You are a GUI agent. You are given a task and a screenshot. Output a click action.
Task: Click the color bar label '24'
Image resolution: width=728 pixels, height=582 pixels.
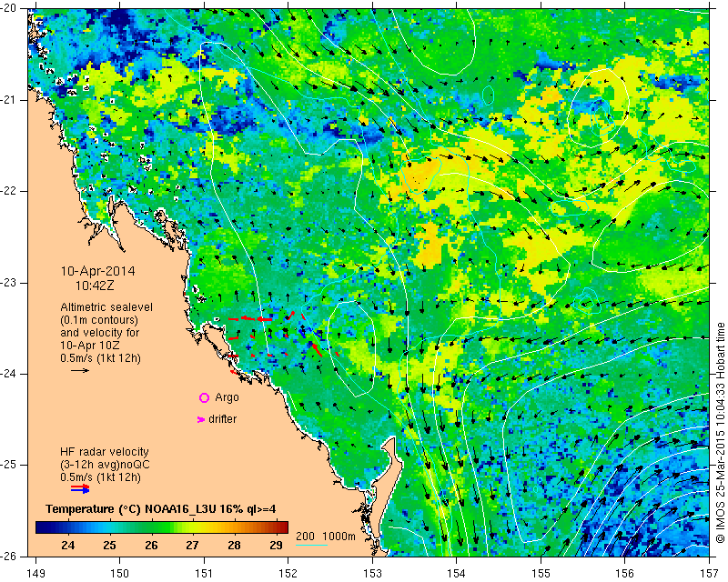click(x=67, y=545)
